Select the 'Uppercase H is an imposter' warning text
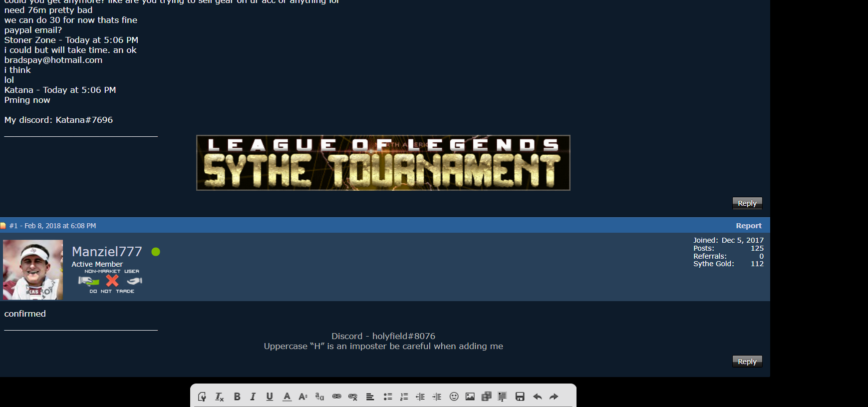The height and width of the screenshot is (407, 868). tap(383, 346)
